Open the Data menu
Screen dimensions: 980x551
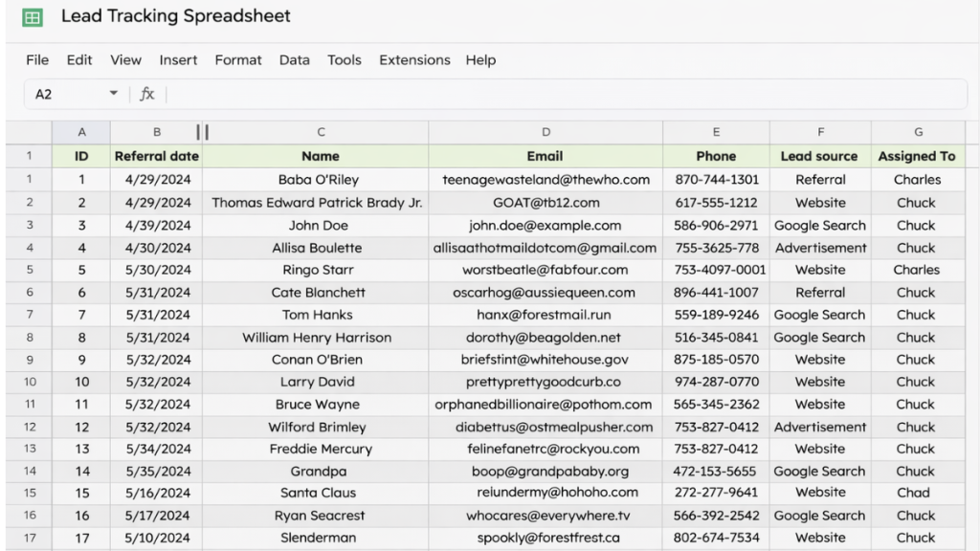click(x=294, y=59)
